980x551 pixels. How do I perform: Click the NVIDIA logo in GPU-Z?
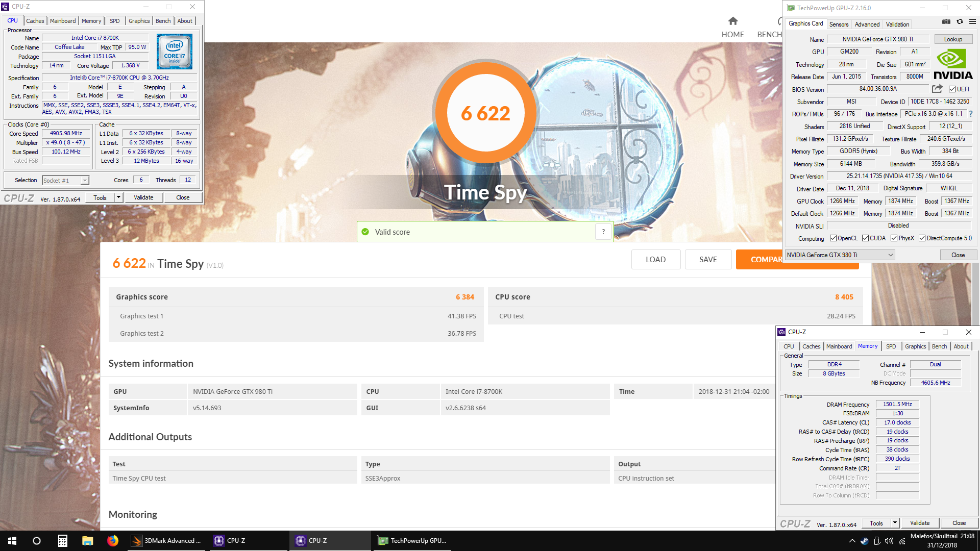[x=953, y=64]
